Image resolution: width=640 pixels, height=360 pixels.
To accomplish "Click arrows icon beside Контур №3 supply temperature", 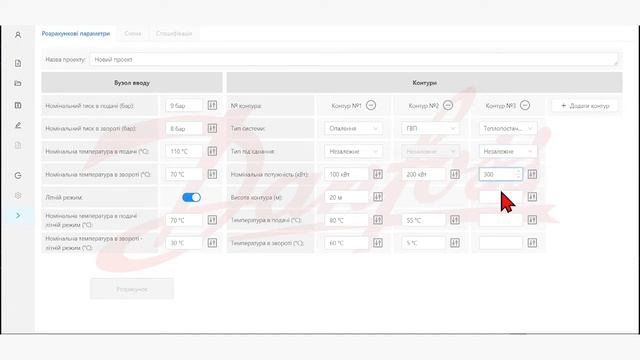I will point(532,220).
